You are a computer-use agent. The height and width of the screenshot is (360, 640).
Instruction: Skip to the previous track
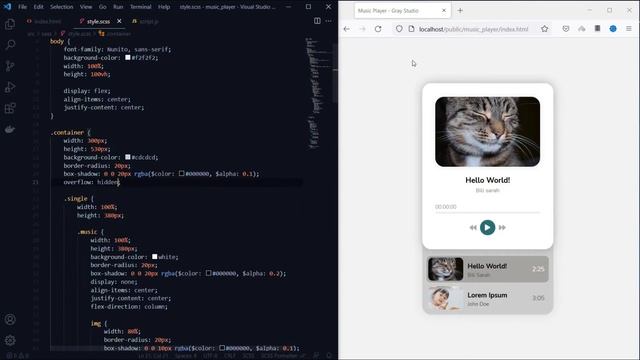[473, 227]
